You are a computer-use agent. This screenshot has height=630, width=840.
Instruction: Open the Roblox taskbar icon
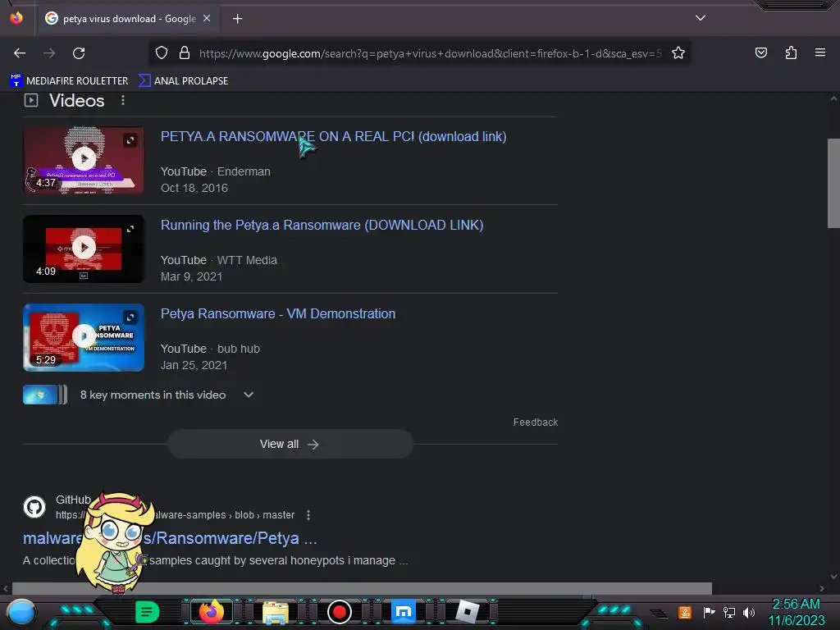467,612
